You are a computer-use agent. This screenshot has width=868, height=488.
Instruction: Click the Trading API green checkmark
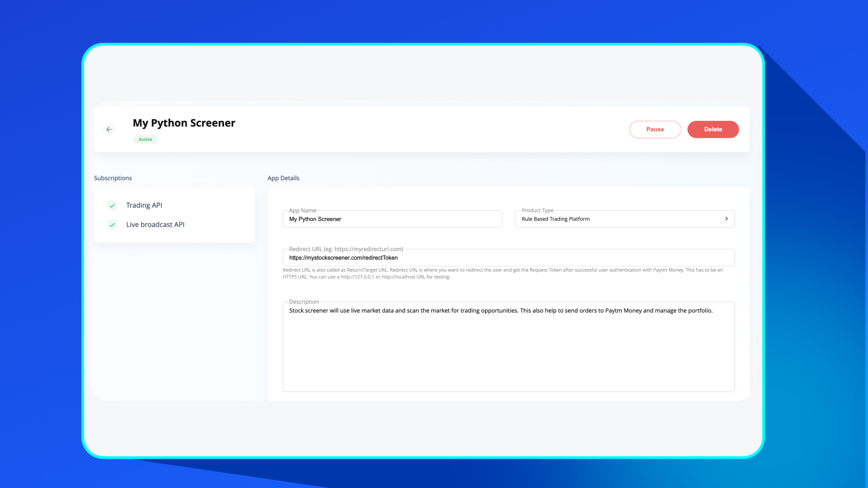coord(112,206)
